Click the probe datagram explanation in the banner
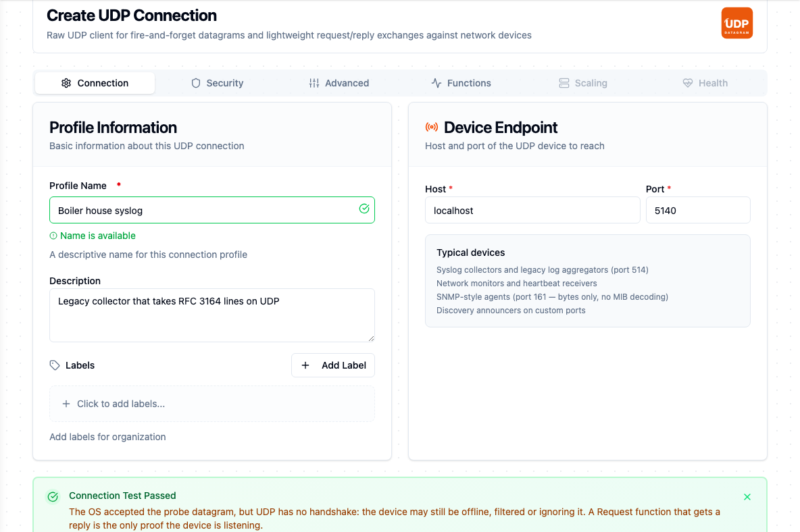Image resolution: width=800 pixels, height=532 pixels. [395, 518]
